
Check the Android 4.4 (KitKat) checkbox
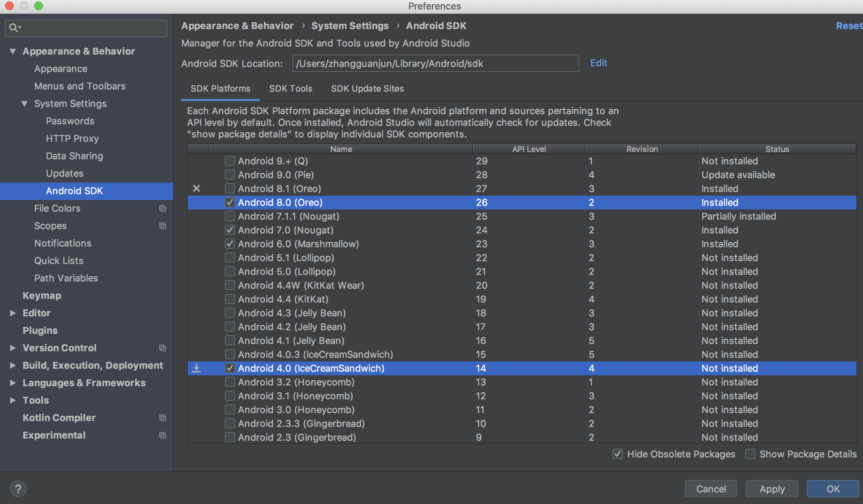tap(230, 299)
